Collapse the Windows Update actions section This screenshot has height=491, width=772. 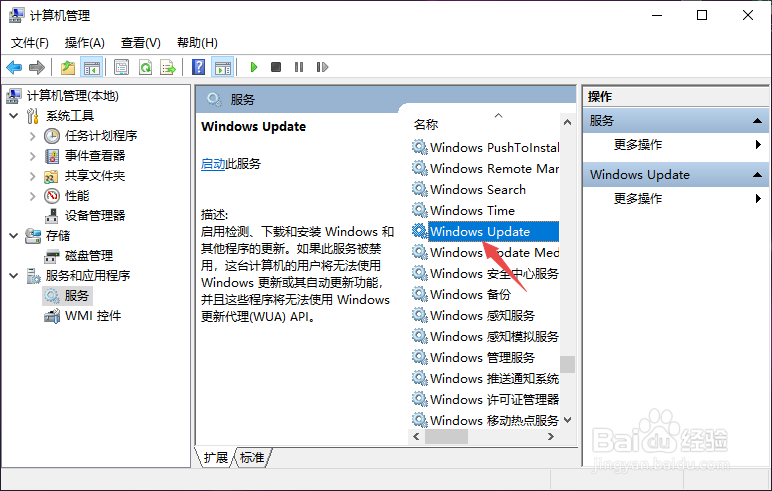[757, 174]
